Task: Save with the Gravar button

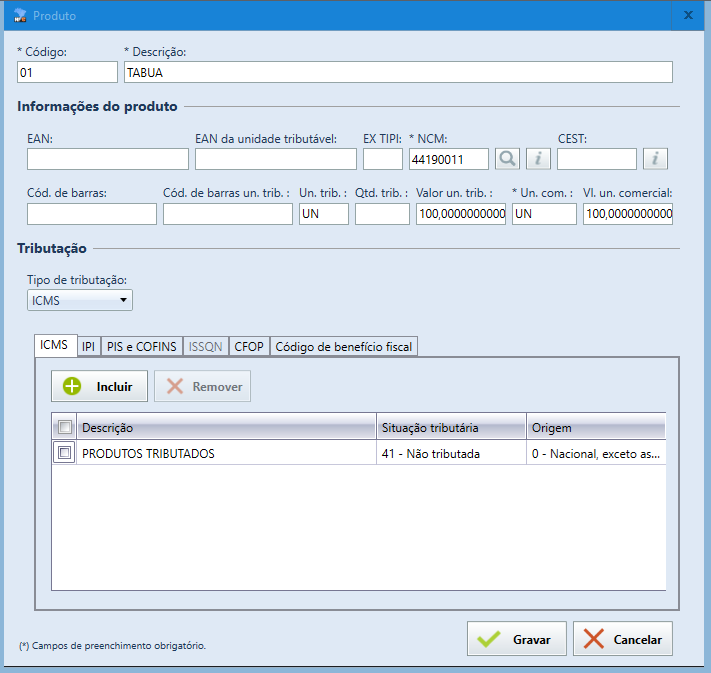Action: 517,639
